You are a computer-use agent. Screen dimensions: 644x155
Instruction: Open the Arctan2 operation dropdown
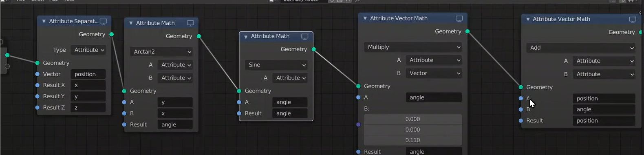coord(161,52)
